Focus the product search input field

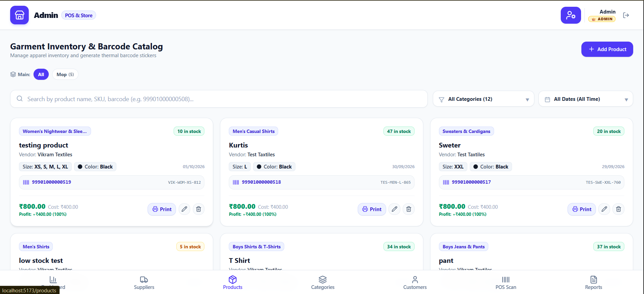point(219,99)
